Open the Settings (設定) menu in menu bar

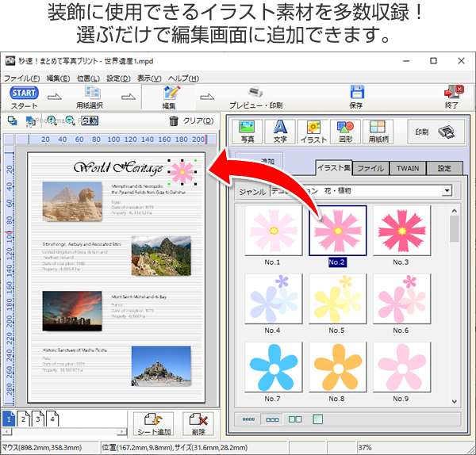(118, 78)
